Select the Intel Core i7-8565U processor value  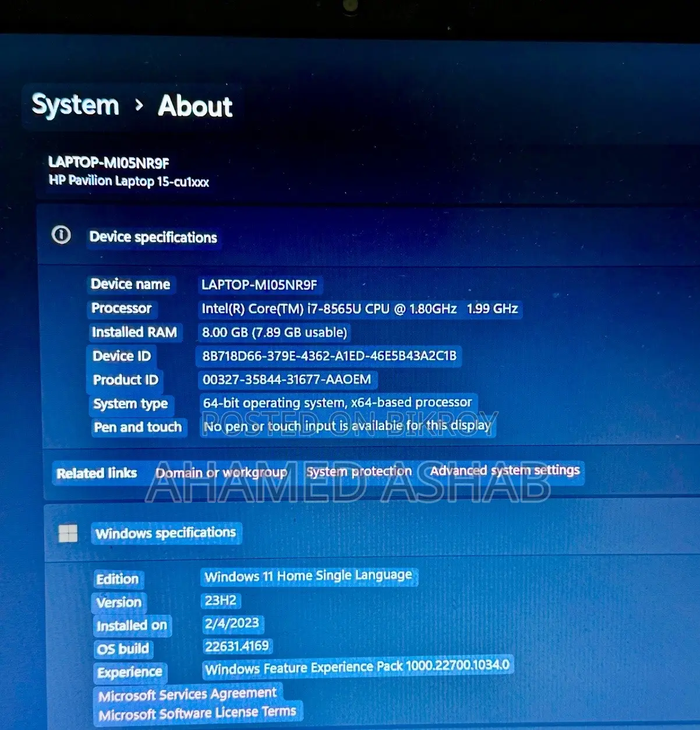coord(359,309)
